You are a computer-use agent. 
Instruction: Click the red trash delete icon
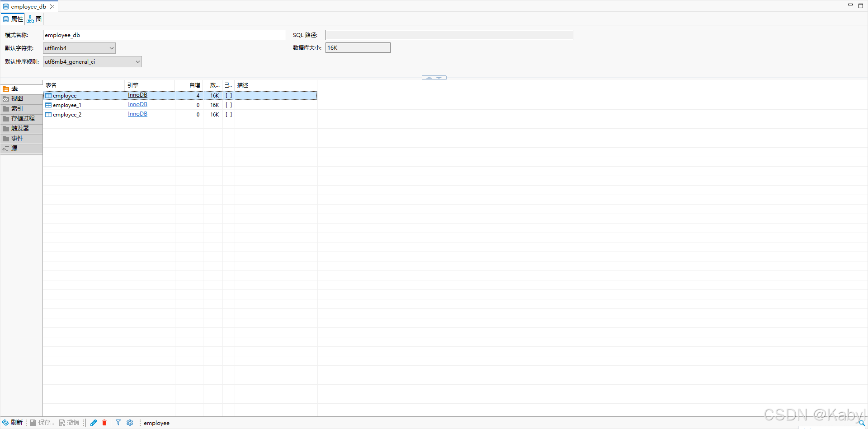click(104, 423)
